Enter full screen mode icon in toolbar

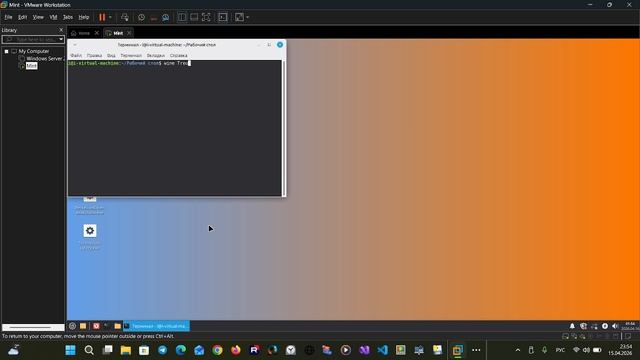pos(207,17)
